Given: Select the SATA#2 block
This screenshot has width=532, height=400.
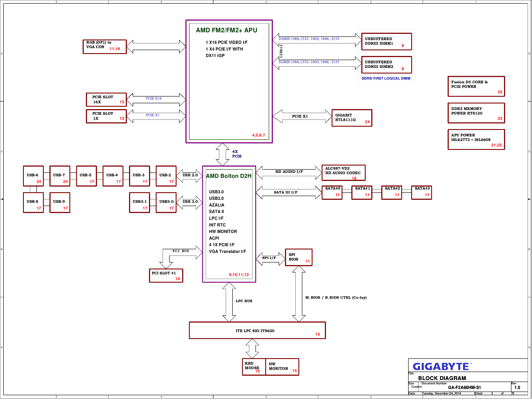Looking at the screenshot, I should tap(392, 193).
